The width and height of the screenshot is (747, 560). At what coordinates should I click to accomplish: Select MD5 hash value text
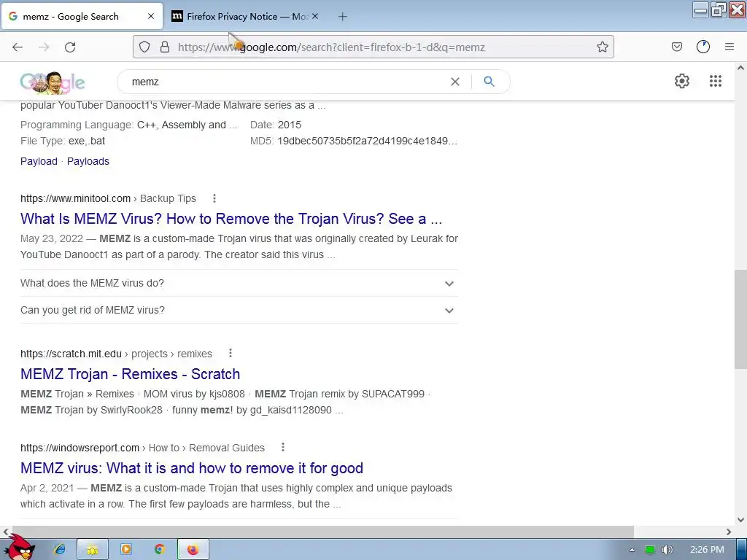(x=368, y=141)
